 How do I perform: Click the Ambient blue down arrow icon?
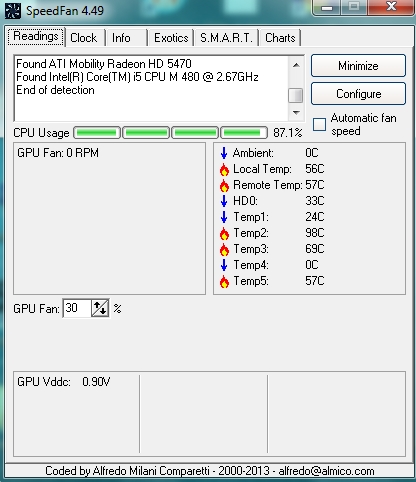pyautogui.click(x=224, y=153)
